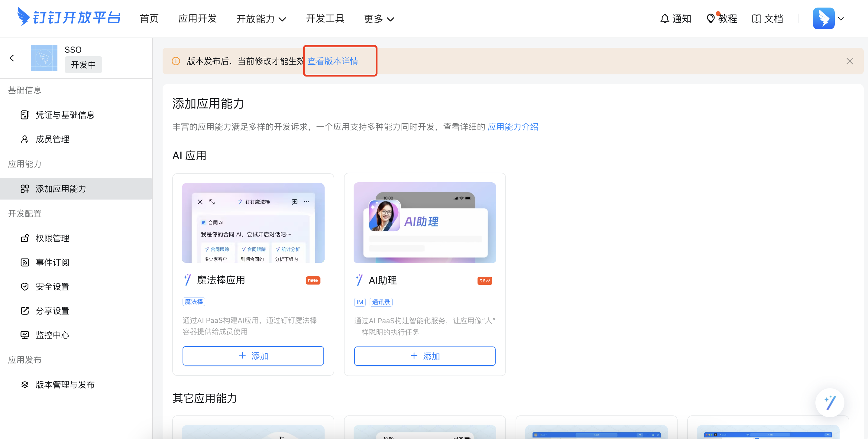
Task: Click the 魔法棒应用 preview image
Action: coord(253,223)
